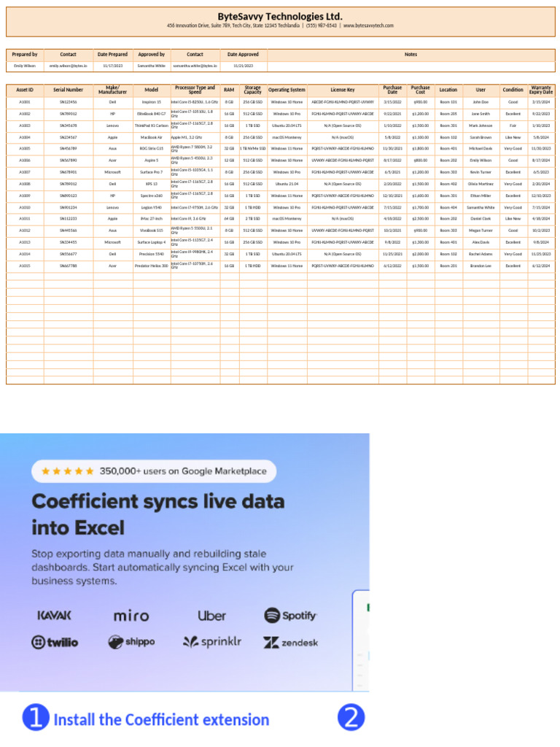Select the Condition column header
This screenshot has height=747, width=560.
pos(513,90)
